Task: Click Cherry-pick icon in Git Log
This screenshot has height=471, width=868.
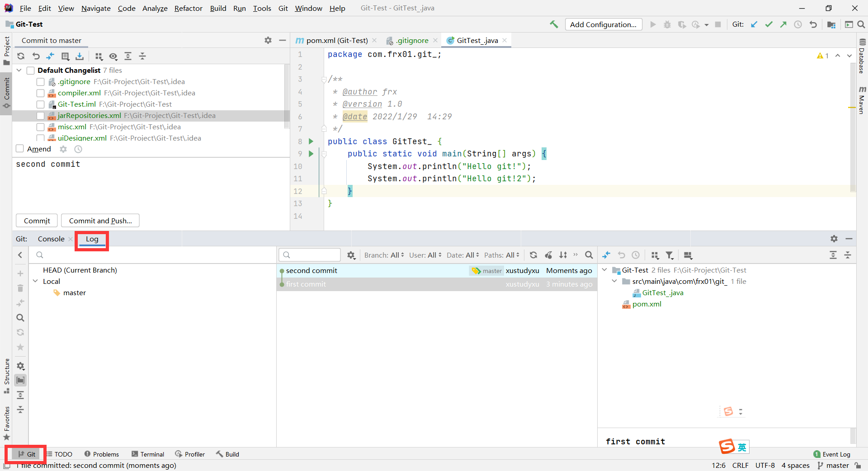Action: coord(548,255)
